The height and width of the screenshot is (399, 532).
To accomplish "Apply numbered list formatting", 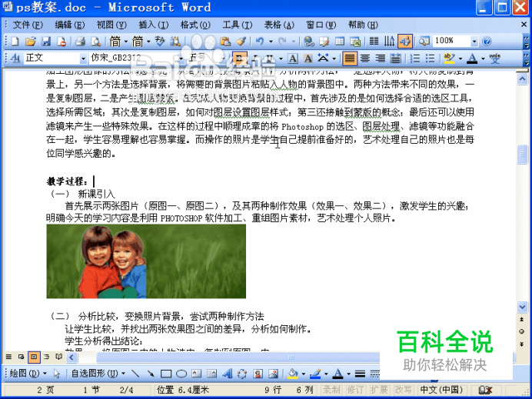I will click(x=415, y=58).
